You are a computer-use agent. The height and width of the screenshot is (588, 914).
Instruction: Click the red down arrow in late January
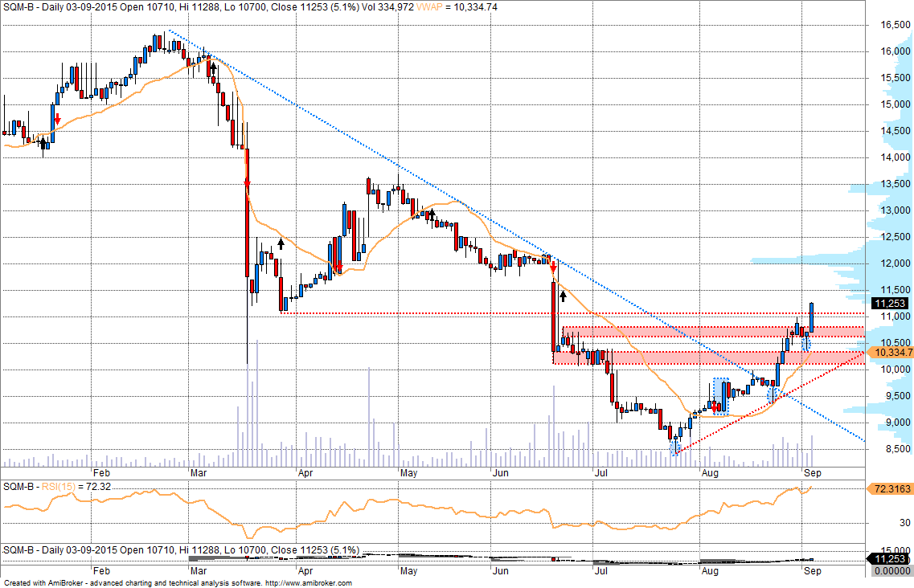[57, 117]
